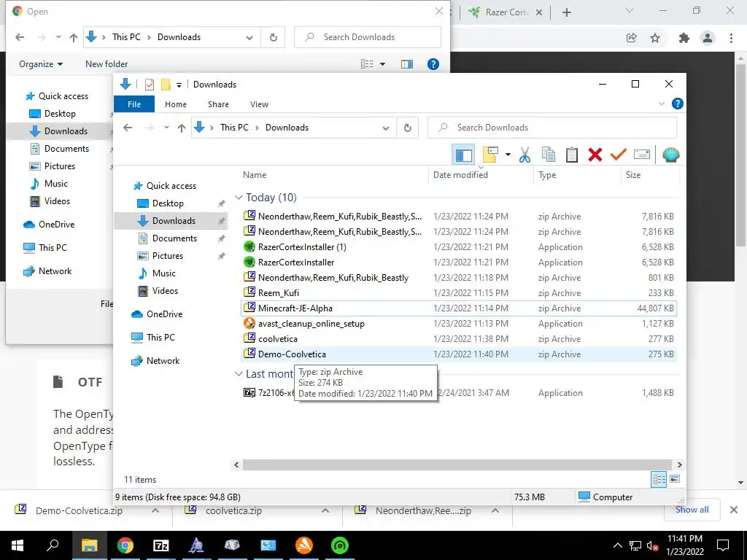This screenshot has height=560, width=747.
Task: Collapse the Today (10) group
Action: click(x=239, y=197)
